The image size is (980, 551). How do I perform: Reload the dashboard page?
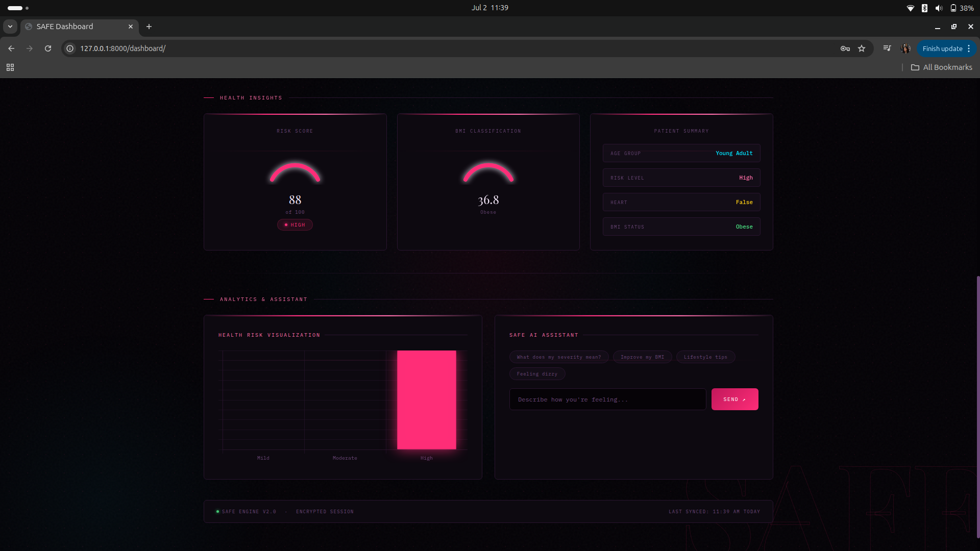[x=48, y=48]
